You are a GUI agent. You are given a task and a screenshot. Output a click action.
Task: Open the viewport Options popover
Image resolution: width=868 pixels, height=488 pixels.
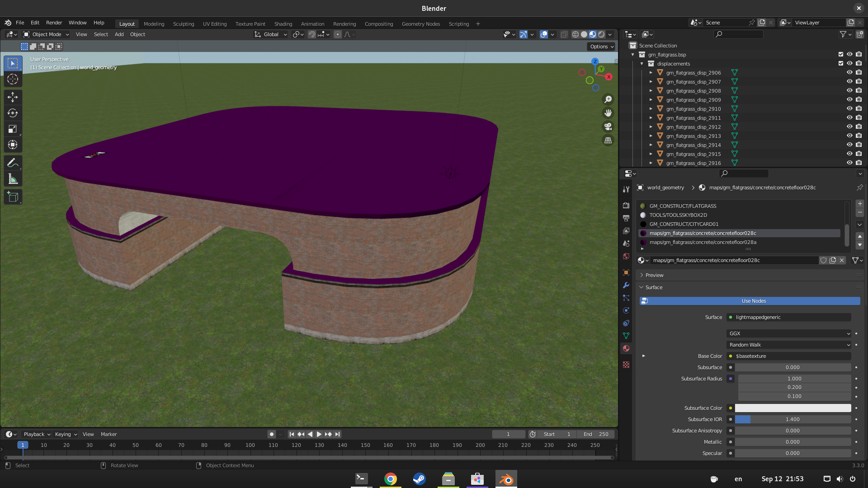tap(601, 47)
